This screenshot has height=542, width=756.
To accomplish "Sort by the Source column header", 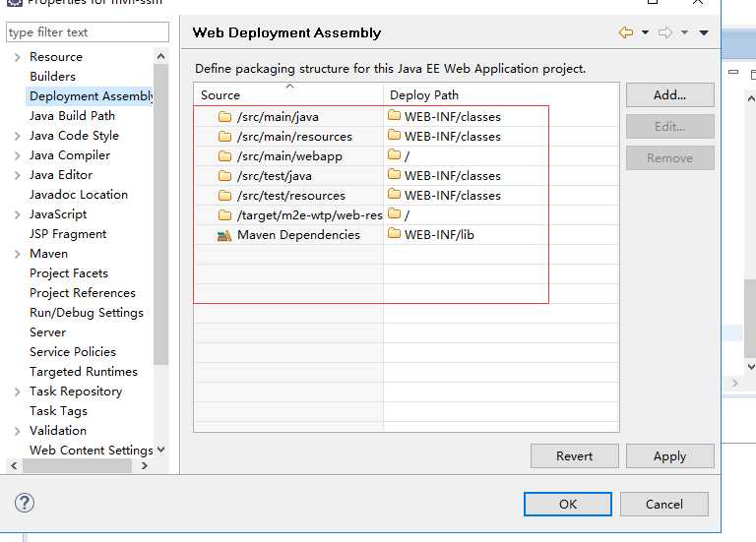I will [x=288, y=94].
